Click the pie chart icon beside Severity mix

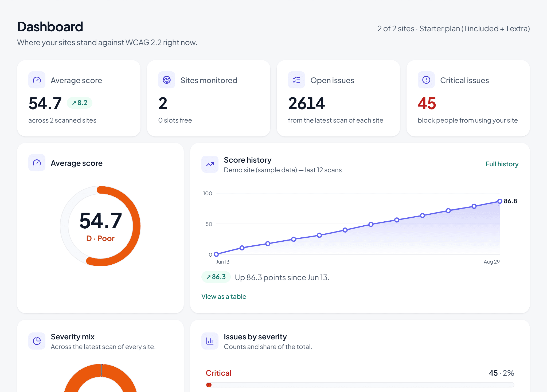pyautogui.click(x=37, y=341)
